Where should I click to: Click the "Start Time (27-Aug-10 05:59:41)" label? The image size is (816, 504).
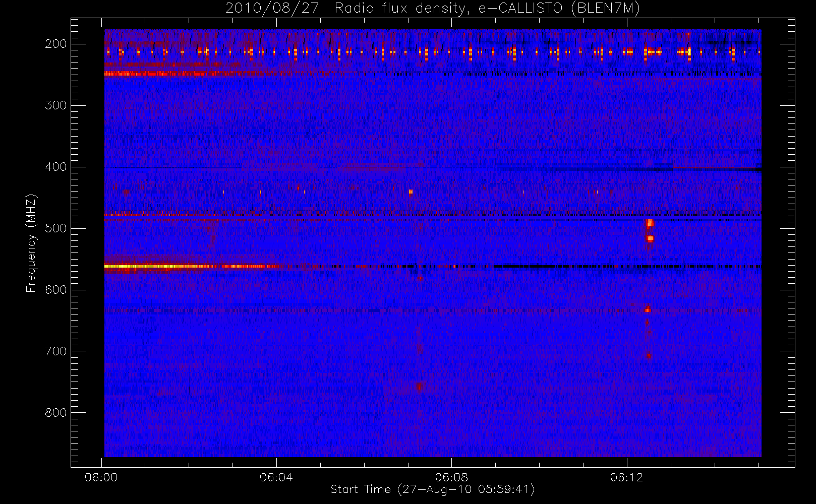click(x=432, y=489)
